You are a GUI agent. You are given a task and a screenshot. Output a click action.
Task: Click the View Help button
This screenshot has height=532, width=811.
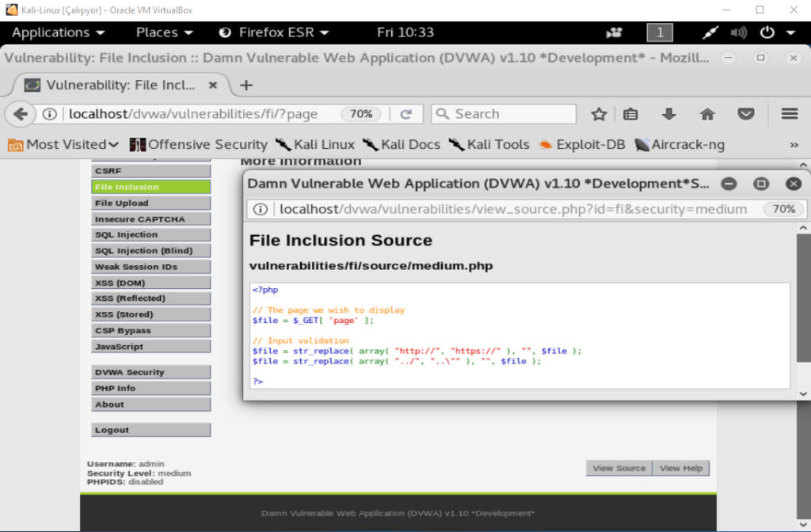pos(680,468)
